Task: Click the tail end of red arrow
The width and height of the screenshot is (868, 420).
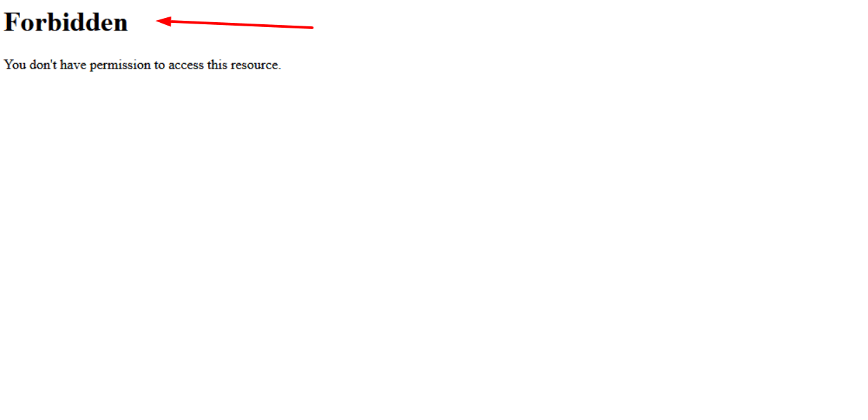Action: [312, 28]
